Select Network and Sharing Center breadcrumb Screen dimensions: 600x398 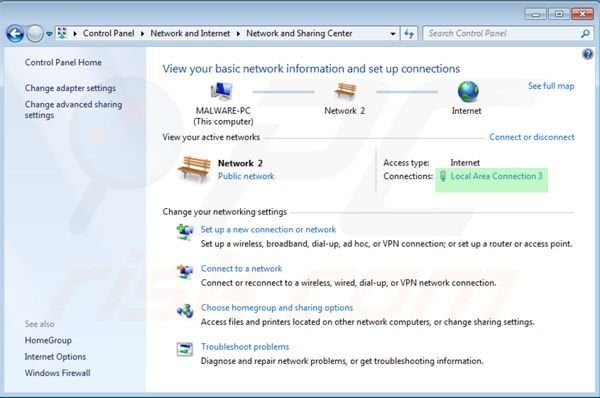click(x=299, y=34)
